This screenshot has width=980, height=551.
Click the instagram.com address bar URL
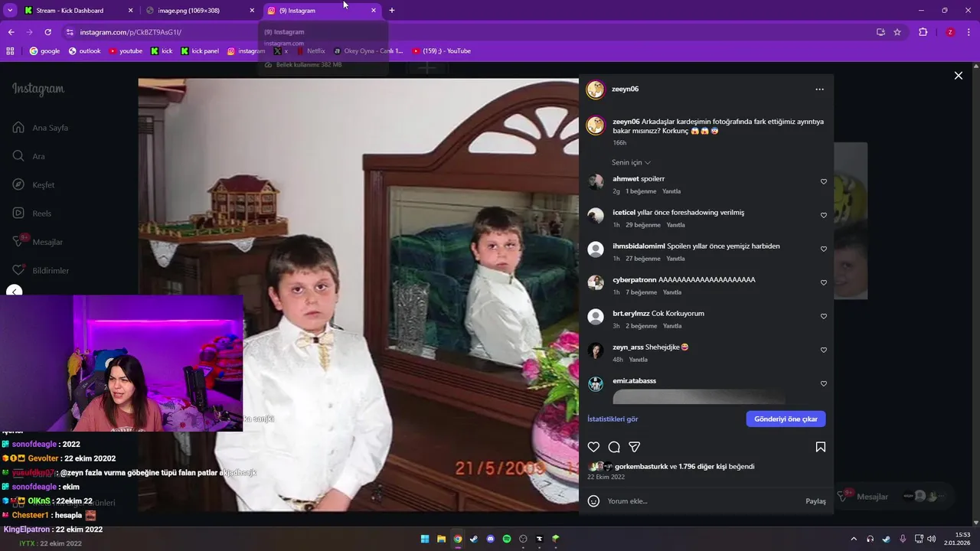[x=130, y=32]
